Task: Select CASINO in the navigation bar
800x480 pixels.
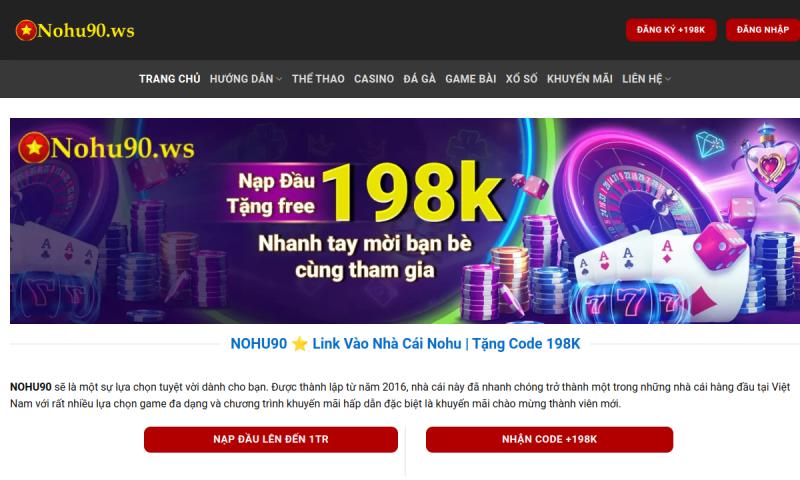Action: 374,79
